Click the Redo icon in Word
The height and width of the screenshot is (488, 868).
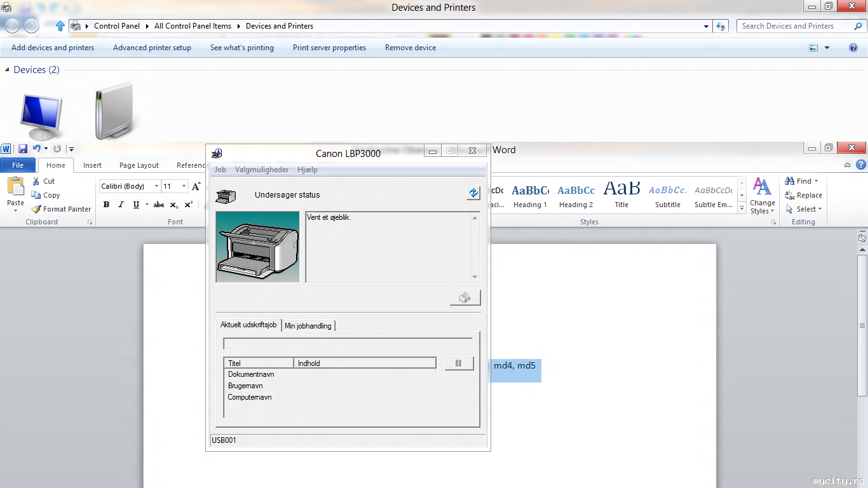click(57, 149)
